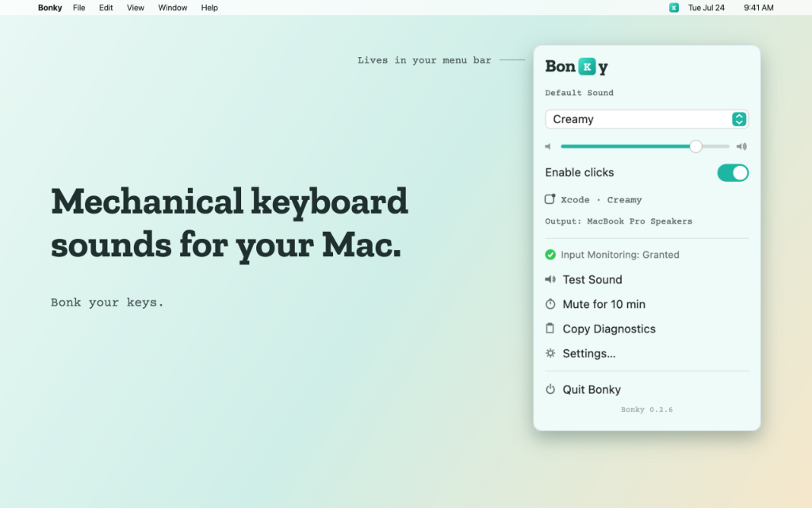Image resolution: width=812 pixels, height=508 pixels.
Task: Click the sound picker up-down arrows
Action: click(739, 119)
